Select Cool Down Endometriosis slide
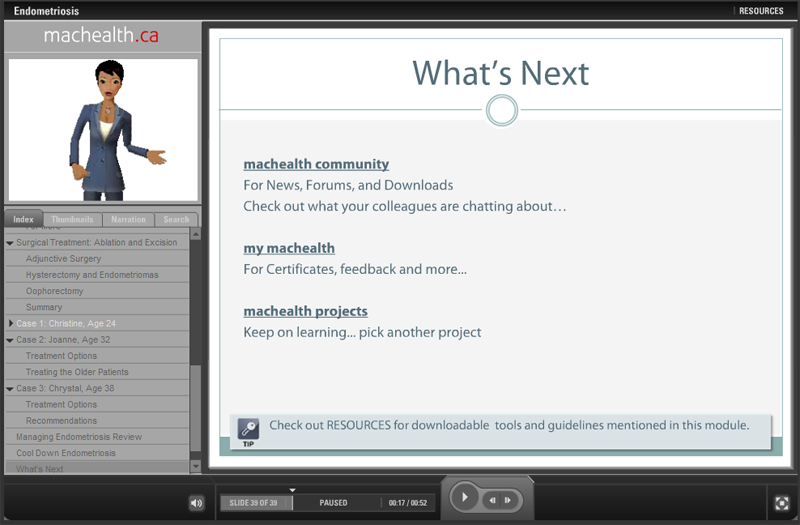Screen dimensions: 800x525 tap(97, 453)
